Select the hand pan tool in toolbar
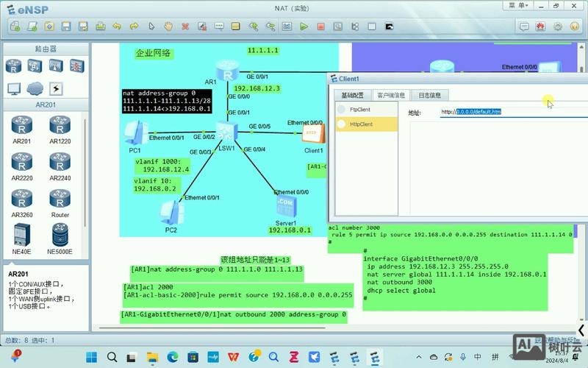Viewport: 588px width, 368px height. pos(168,26)
